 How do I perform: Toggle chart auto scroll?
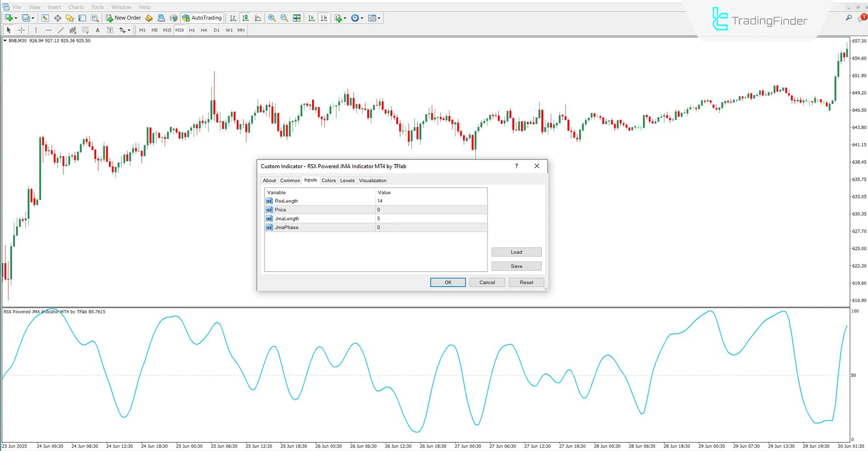click(x=311, y=18)
